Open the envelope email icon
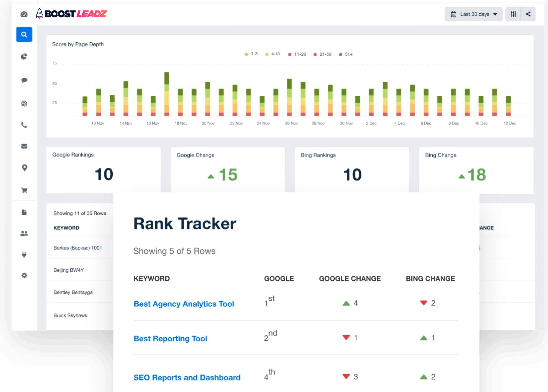Image resolution: width=548 pixels, height=392 pixels. [x=24, y=146]
